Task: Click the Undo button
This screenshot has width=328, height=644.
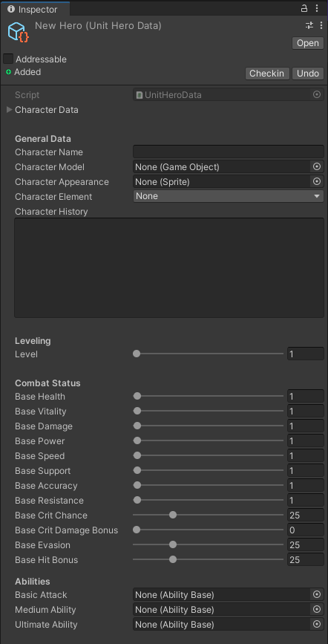Action: [308, 74]
